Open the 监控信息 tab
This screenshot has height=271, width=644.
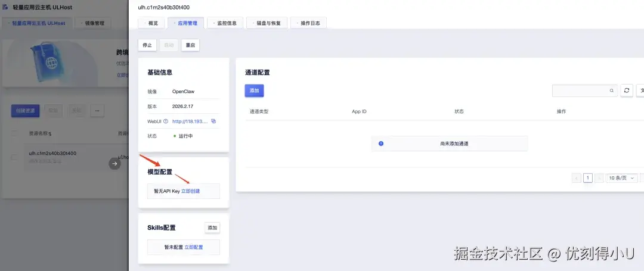pos(225,23)
